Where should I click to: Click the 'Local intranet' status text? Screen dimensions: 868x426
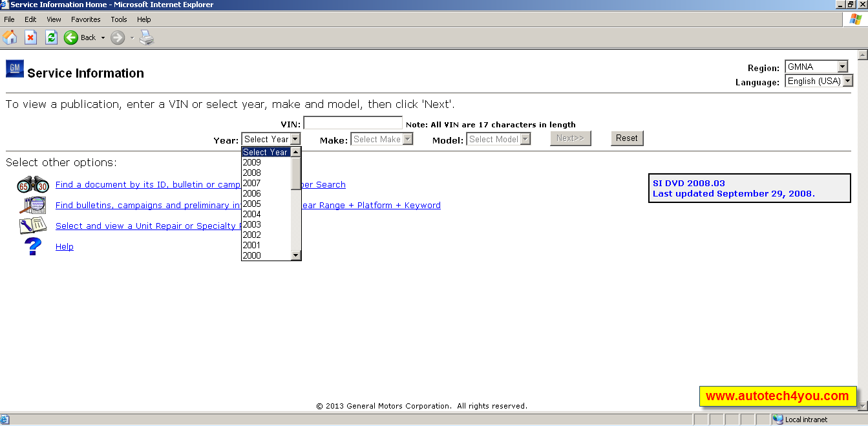click(806, 420)
